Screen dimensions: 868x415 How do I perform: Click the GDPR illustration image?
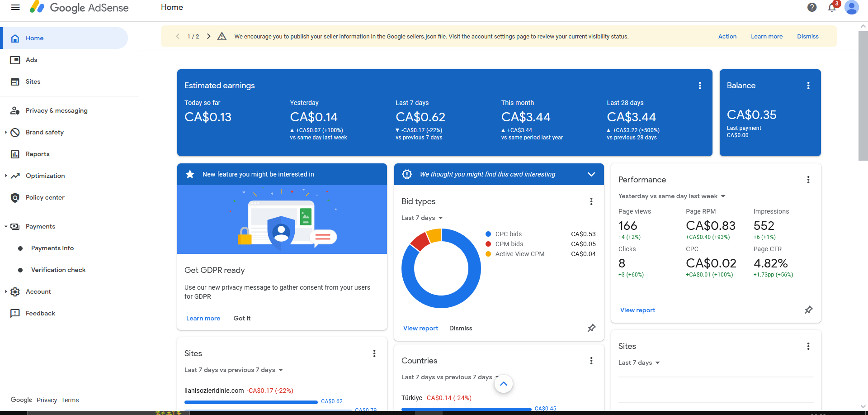pyautogui.click(x=282, y=219)
